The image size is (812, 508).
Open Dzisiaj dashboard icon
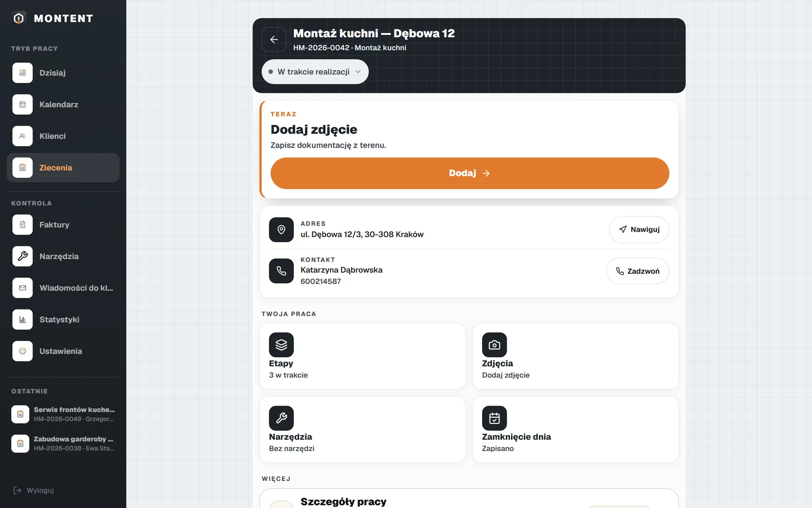pos(22,73)
